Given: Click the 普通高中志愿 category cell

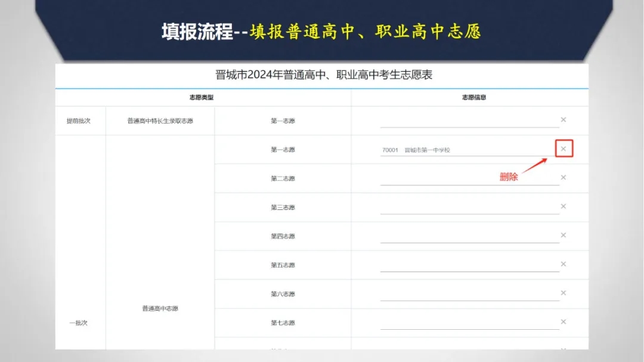Looking at the screenshot, I should click(160, 308).
